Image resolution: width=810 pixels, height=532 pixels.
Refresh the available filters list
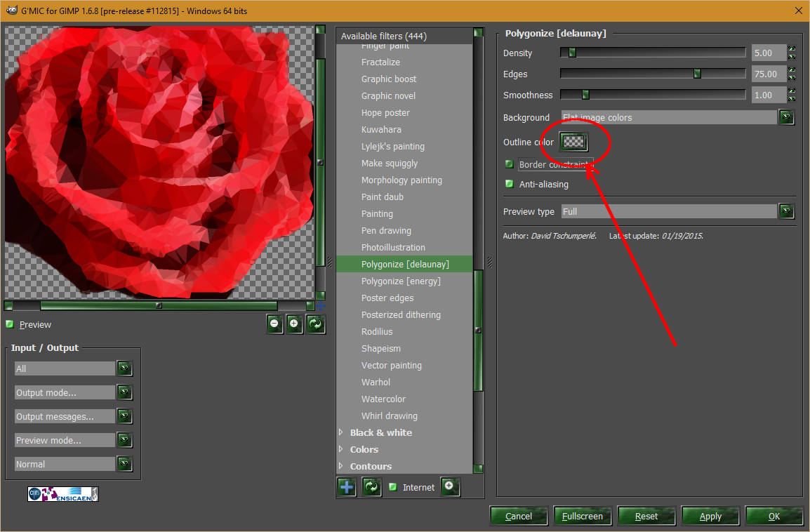(x=371, y=487)
